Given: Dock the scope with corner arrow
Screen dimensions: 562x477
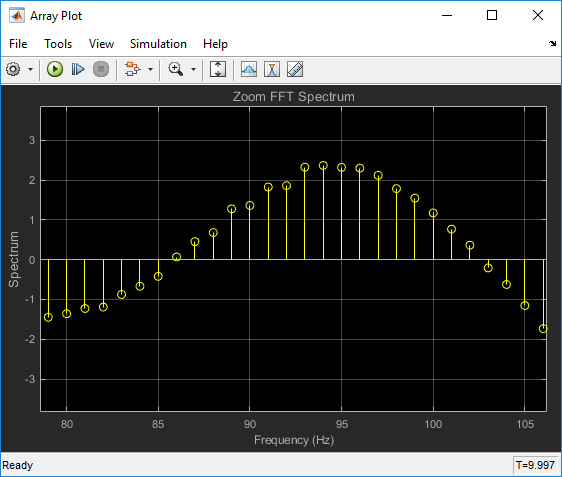Looking at the screenshot, I should (552, 43).
